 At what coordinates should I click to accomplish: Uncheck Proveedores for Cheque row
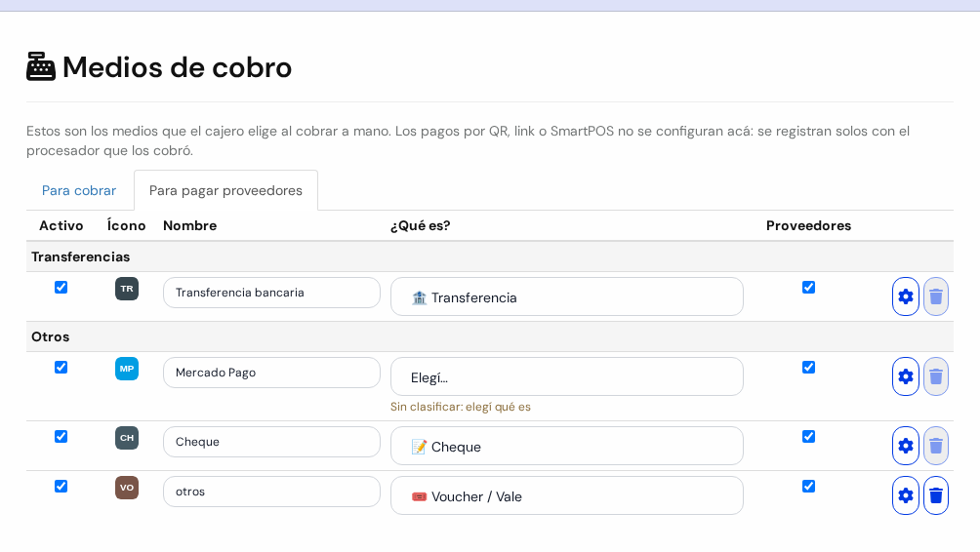[x=809, y=437]
